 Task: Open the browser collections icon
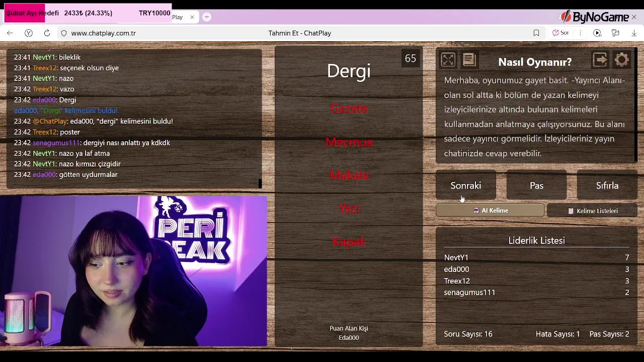(615, 33)
